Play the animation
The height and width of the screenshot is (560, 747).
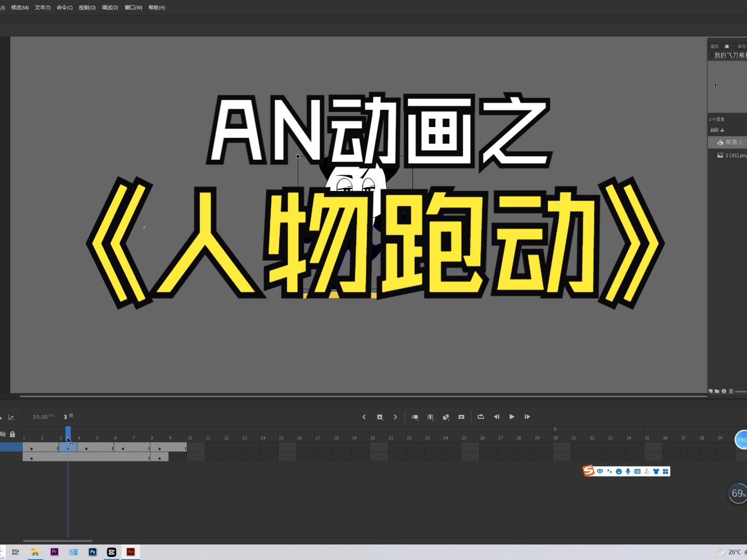[512, 417]
